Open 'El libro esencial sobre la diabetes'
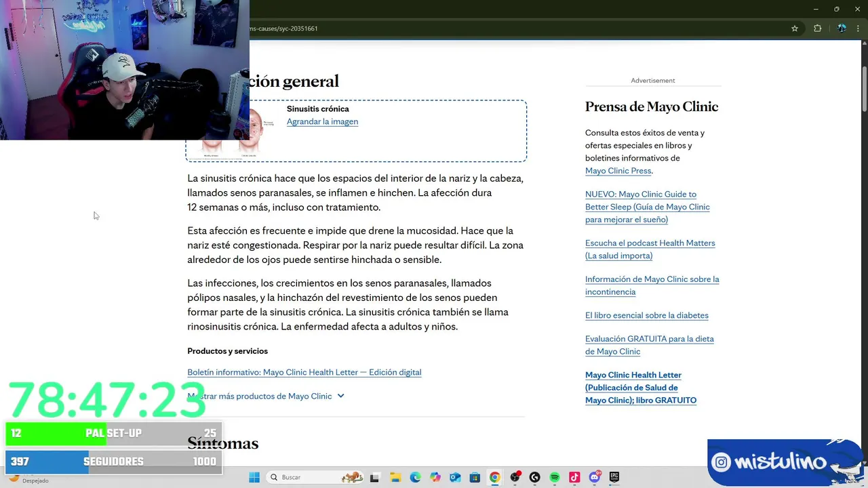Image resolution: width=868 pixels, height=488 pixels. coord(646,315)
